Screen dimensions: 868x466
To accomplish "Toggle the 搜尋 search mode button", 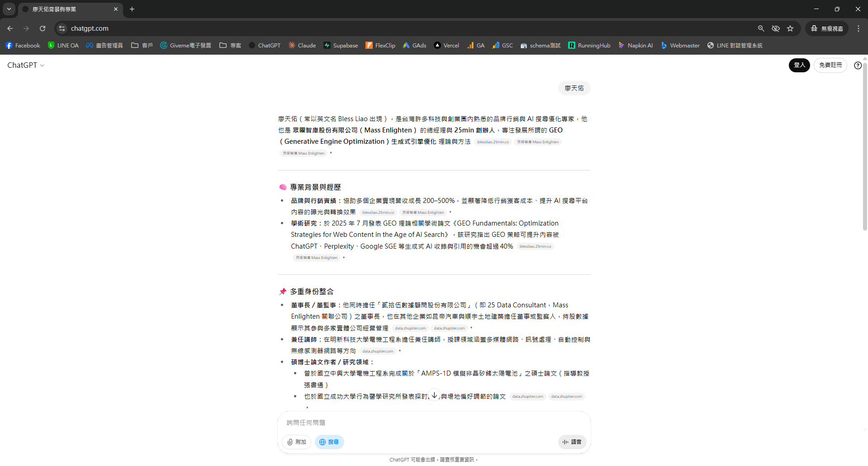I will [329, 442].
